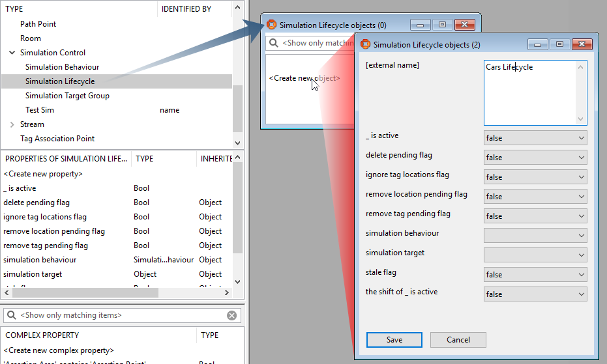607x364 pixels.
Task: Collapse the Simulation Control tree node
Action: click(12, 53)
